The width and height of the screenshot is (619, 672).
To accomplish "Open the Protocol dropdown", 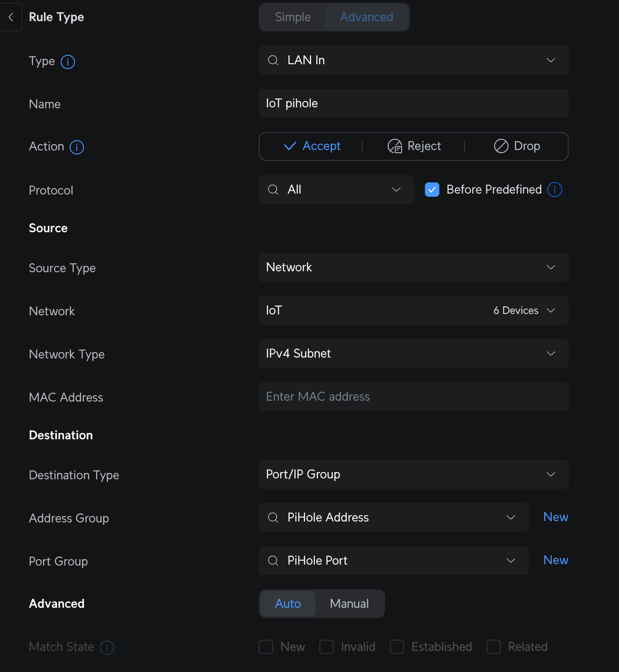I will (336, 190).
